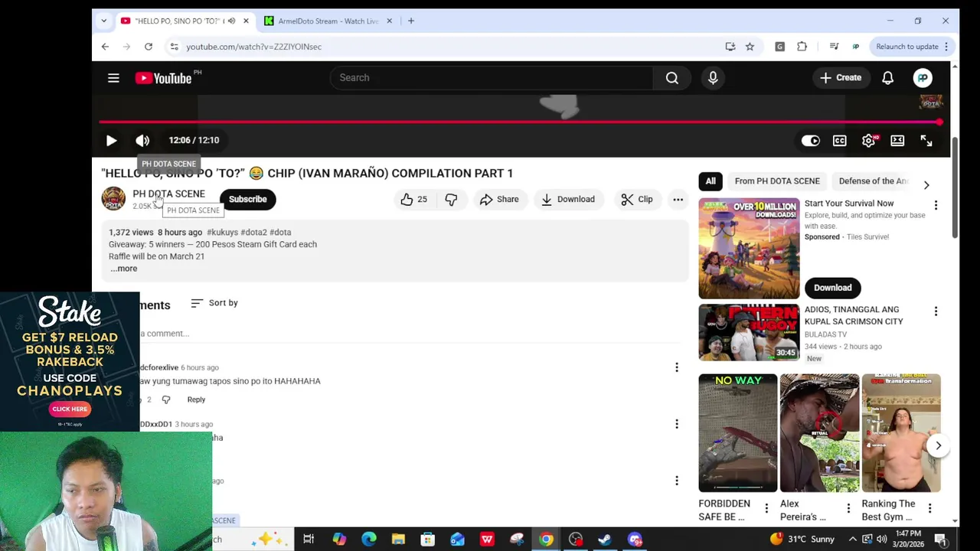Click the search magnifier button

672,77
